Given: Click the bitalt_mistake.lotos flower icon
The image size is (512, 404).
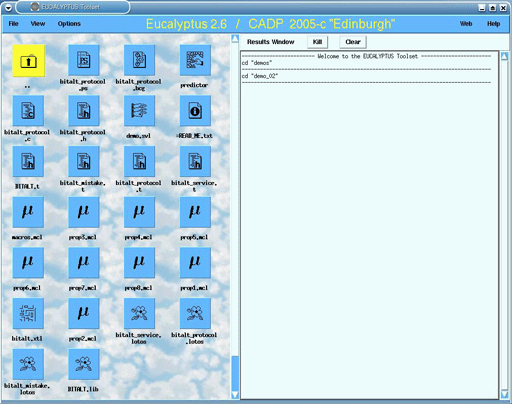Looking at the screenshot, I should 28,364.
